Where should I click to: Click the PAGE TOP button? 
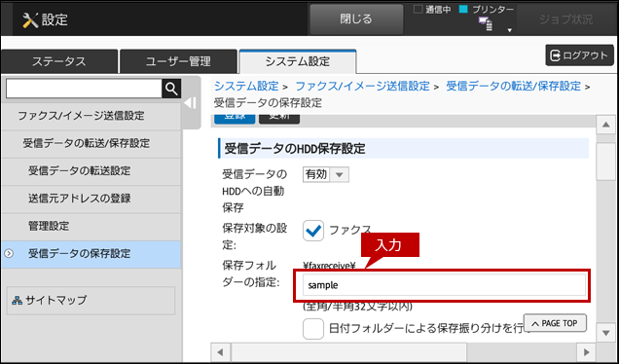click(555, 323)
